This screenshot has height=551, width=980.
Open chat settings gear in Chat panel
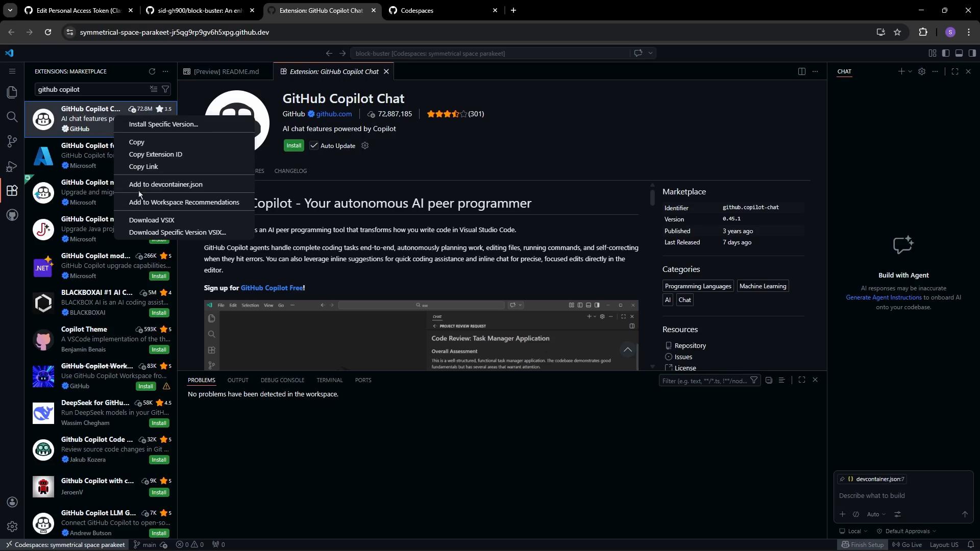click(x=921, y=71)
